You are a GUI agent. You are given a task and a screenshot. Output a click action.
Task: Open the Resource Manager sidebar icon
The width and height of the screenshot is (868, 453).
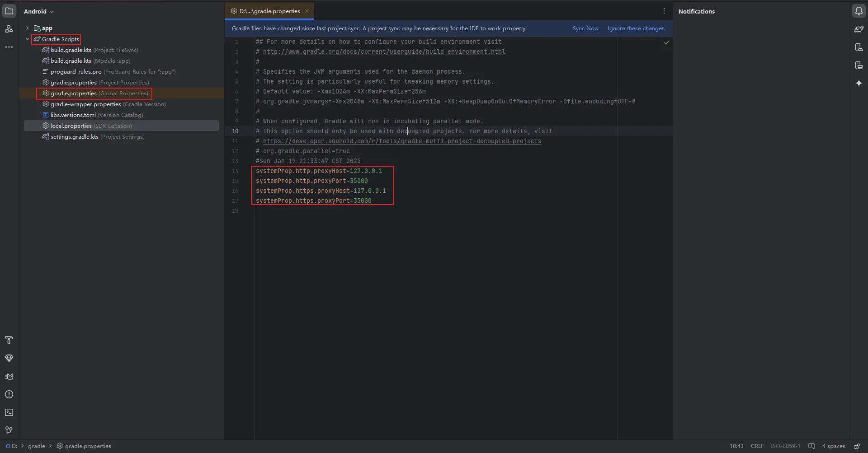[9, 29]
